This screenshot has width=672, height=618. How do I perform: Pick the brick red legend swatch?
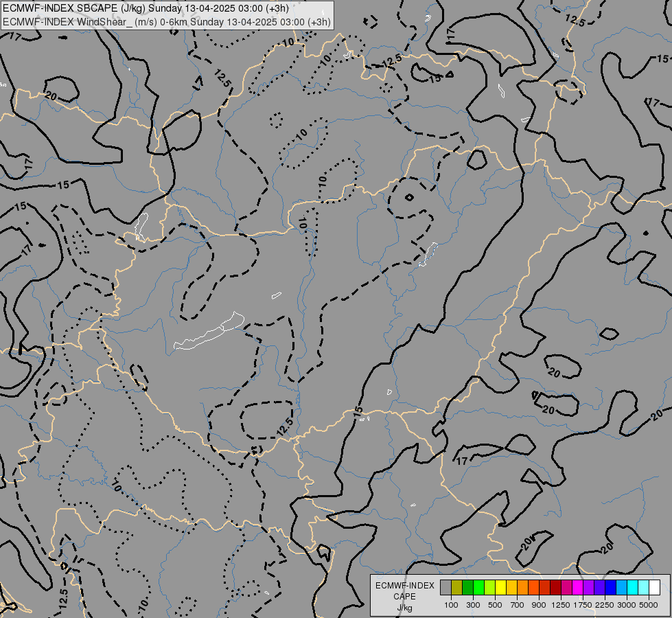click(x=545, y=587)
